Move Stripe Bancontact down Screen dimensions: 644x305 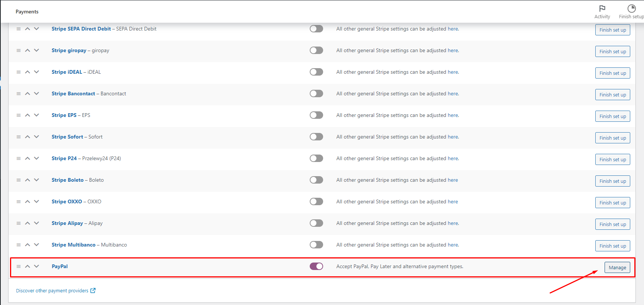[36, 93]
